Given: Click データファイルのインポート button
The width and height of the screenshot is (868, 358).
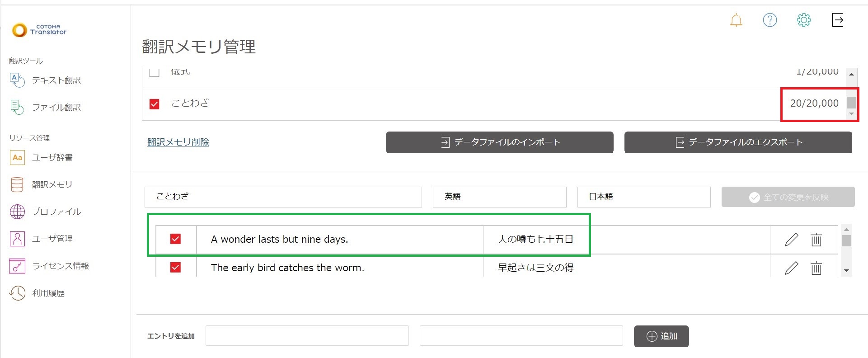Looking at the screenshot, I should tap(499, 142).
